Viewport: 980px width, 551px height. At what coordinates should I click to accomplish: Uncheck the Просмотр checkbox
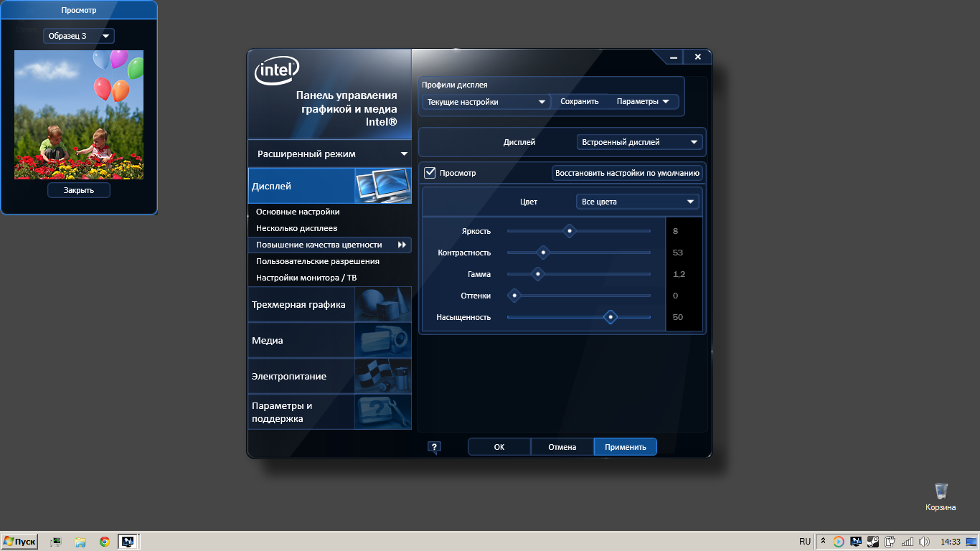[430, 172]
